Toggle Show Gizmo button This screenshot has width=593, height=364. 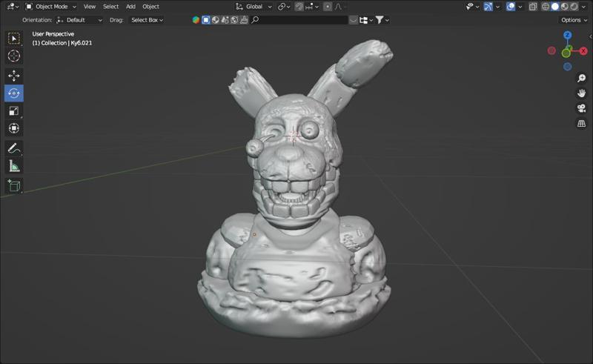(488, 7)
